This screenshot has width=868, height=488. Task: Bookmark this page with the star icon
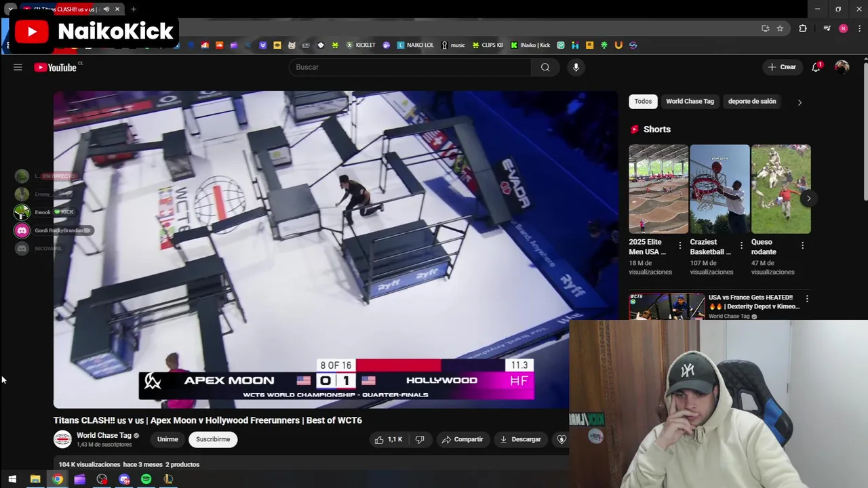(780, 28)
